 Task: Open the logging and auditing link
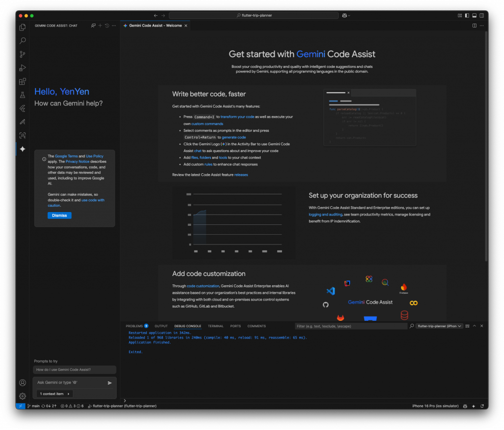[x=325, y=215]
